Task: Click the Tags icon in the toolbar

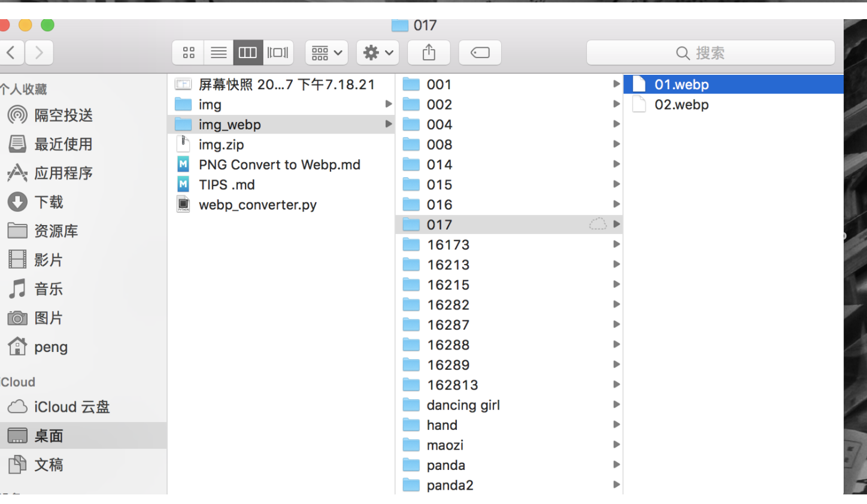Action: tap(480, 53)
